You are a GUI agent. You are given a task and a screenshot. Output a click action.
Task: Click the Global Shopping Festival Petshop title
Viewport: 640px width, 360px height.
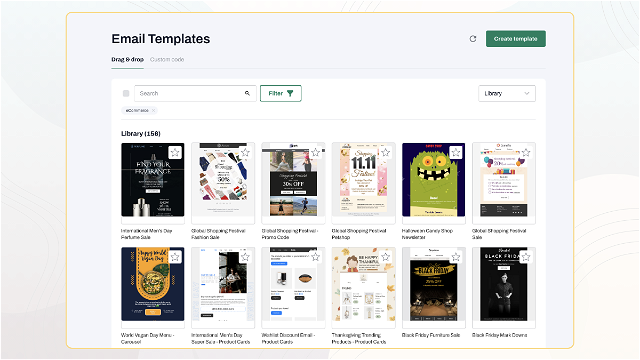359,234
